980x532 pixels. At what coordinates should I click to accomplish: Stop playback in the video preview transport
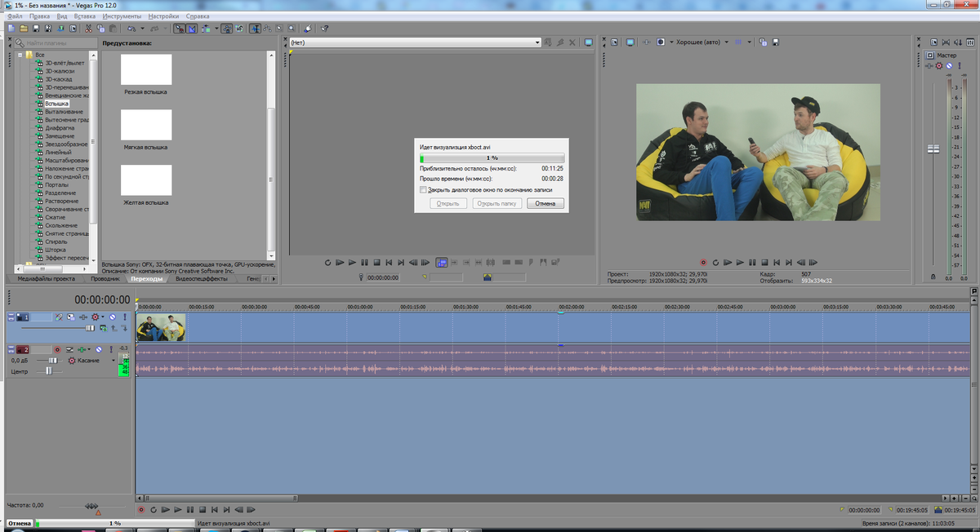coord(764,262)
